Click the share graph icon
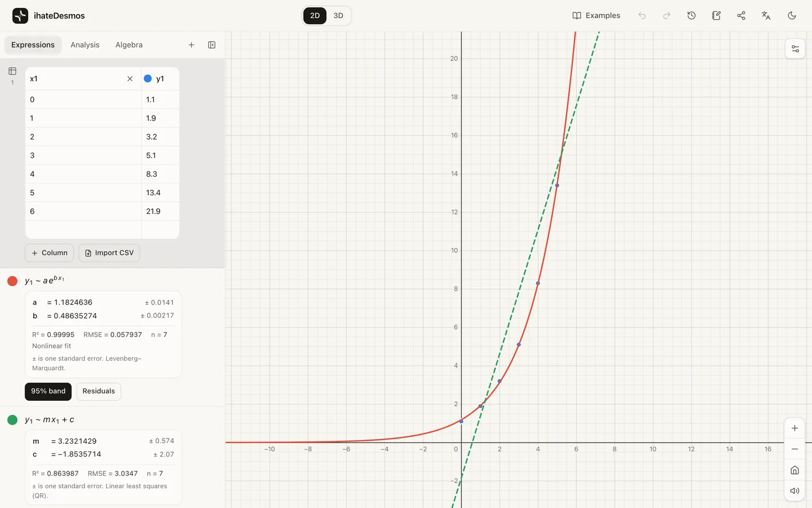812x508 pixels. [x=741, y=16]
